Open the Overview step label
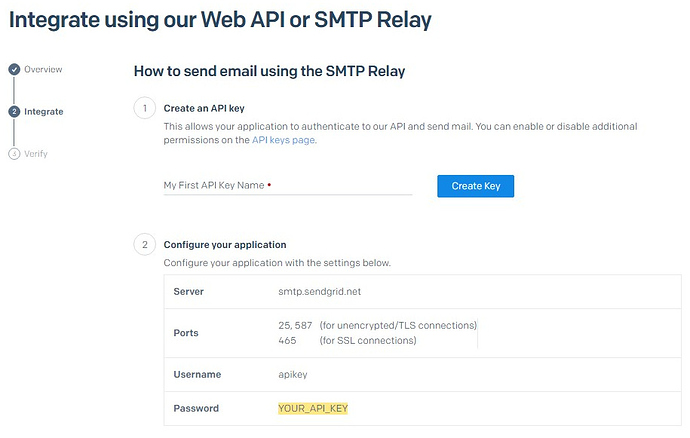 [x=43, y=69]
